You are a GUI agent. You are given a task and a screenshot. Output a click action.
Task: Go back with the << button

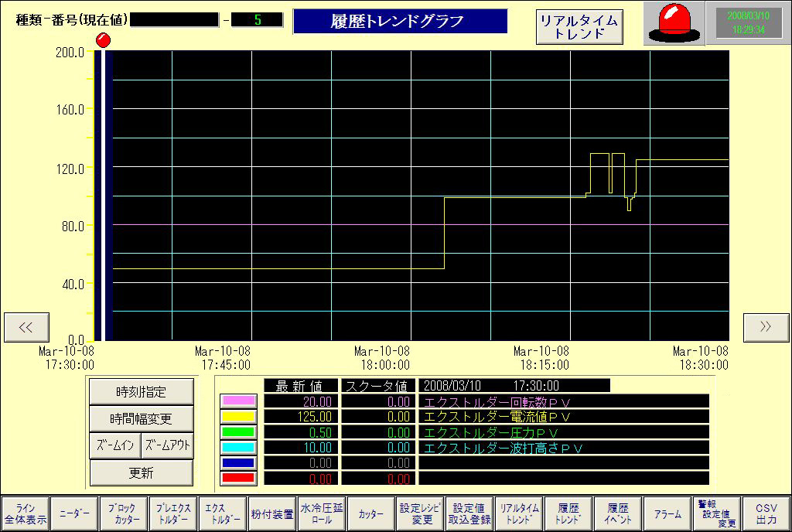[26, 327]
